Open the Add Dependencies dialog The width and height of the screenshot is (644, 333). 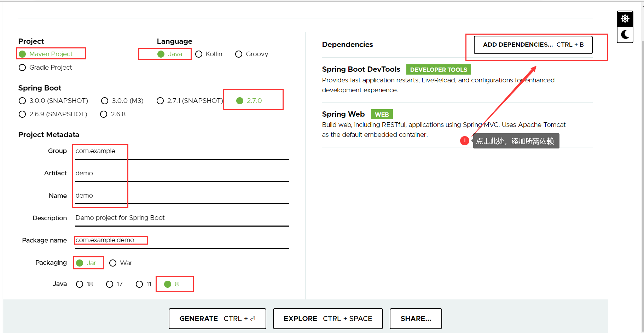pyautogui.click(x=533, y=45)
